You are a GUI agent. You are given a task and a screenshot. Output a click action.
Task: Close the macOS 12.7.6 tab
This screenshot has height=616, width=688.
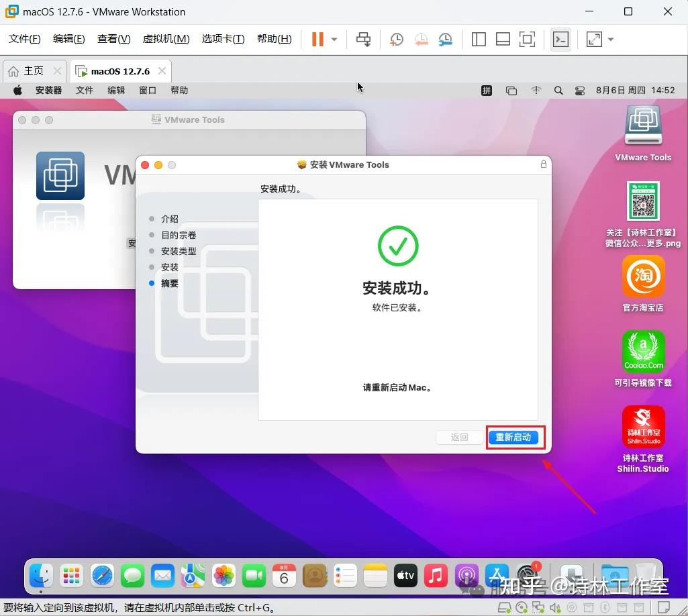162,70
